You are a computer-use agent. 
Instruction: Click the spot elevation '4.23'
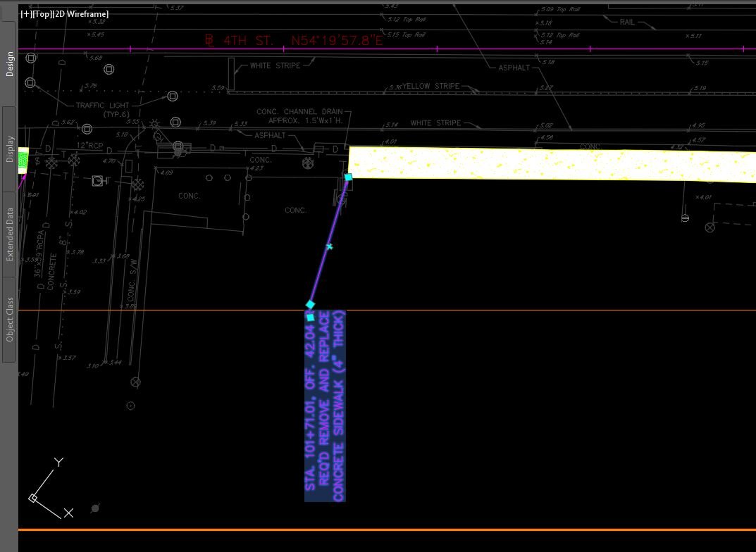pos(256,168)
